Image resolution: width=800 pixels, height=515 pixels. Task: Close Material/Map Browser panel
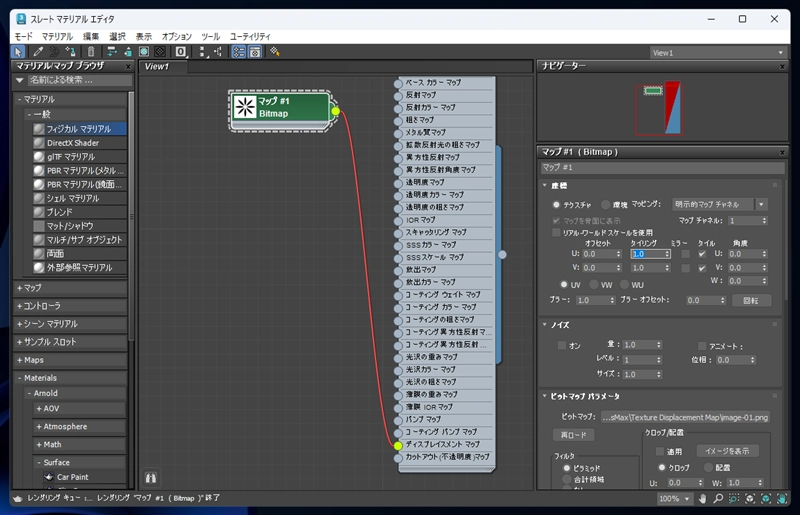coord(128,66)
